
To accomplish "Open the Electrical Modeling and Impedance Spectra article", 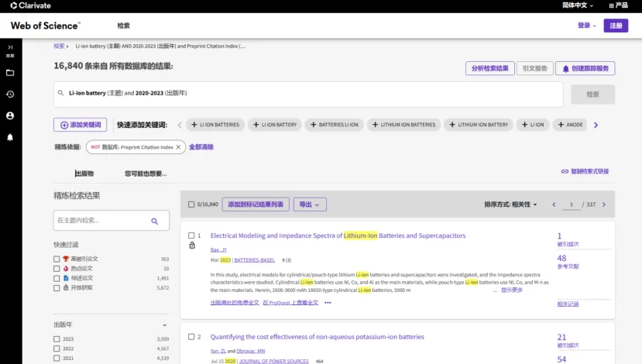I will click(338, 235).
